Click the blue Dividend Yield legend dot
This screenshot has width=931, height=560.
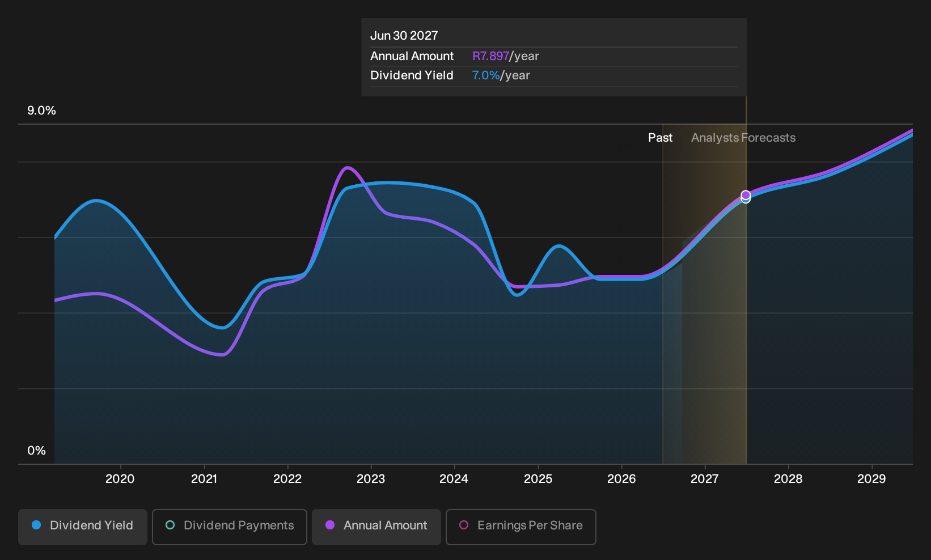[36, 525]
